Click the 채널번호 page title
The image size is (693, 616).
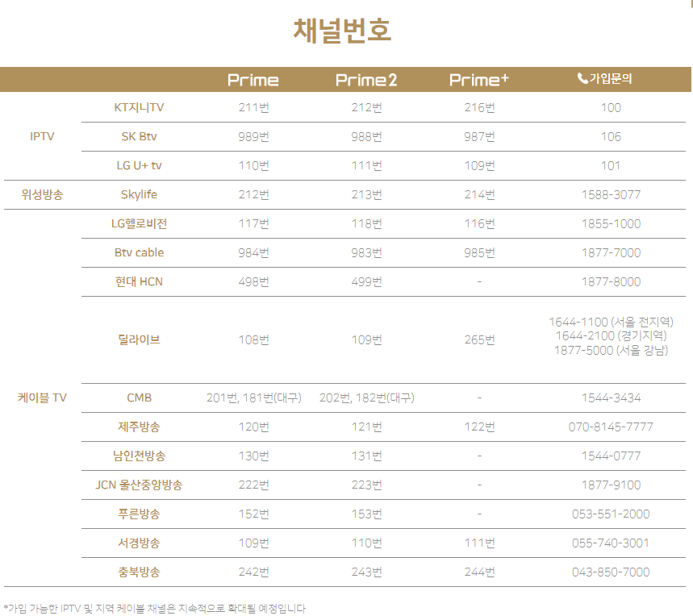pos(343,31)
